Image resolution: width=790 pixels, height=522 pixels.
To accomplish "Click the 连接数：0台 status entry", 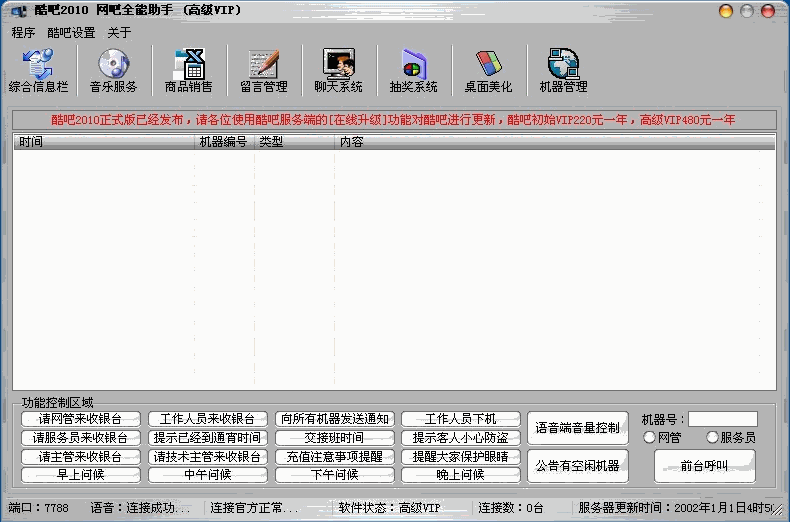I will tap(510, 508).
